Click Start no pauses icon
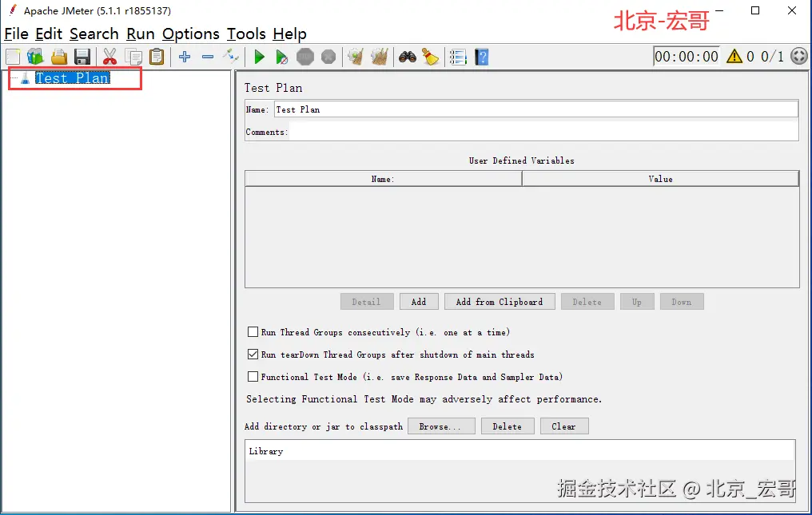 point(281,57)
